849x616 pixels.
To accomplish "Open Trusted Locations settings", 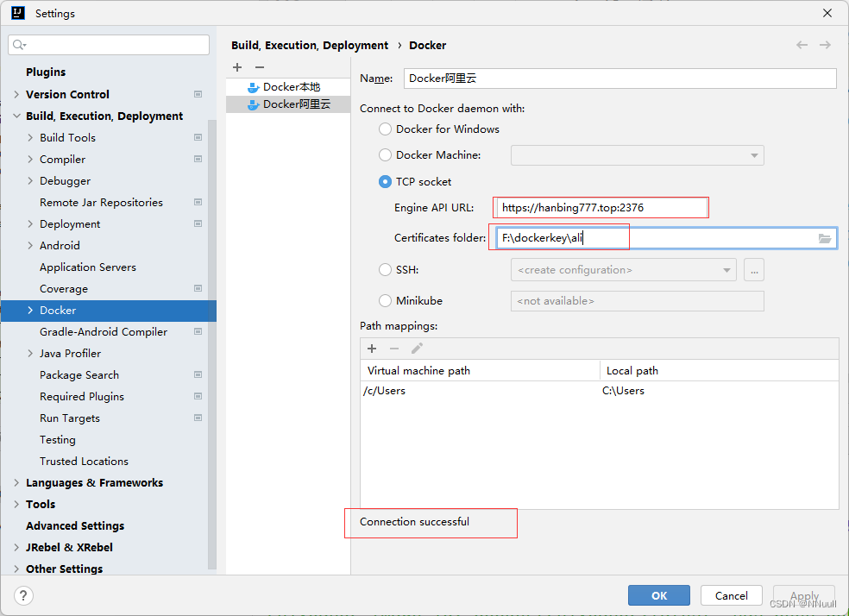I will (84, 462).
